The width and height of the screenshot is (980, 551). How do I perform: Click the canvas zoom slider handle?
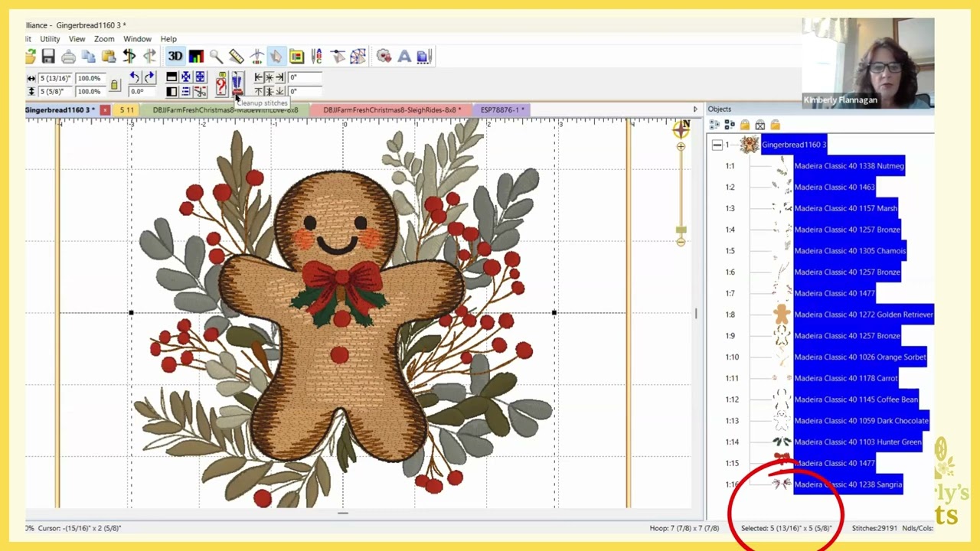point(681,230)
